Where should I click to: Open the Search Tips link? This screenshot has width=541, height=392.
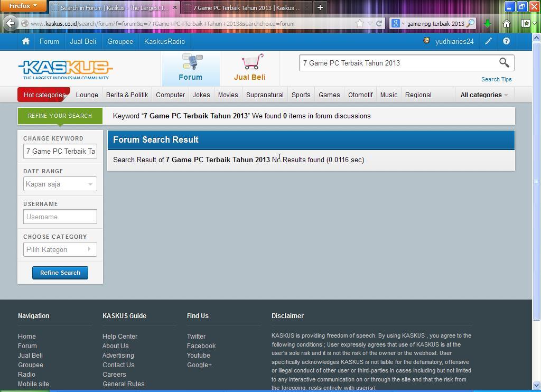pos(497,79)
